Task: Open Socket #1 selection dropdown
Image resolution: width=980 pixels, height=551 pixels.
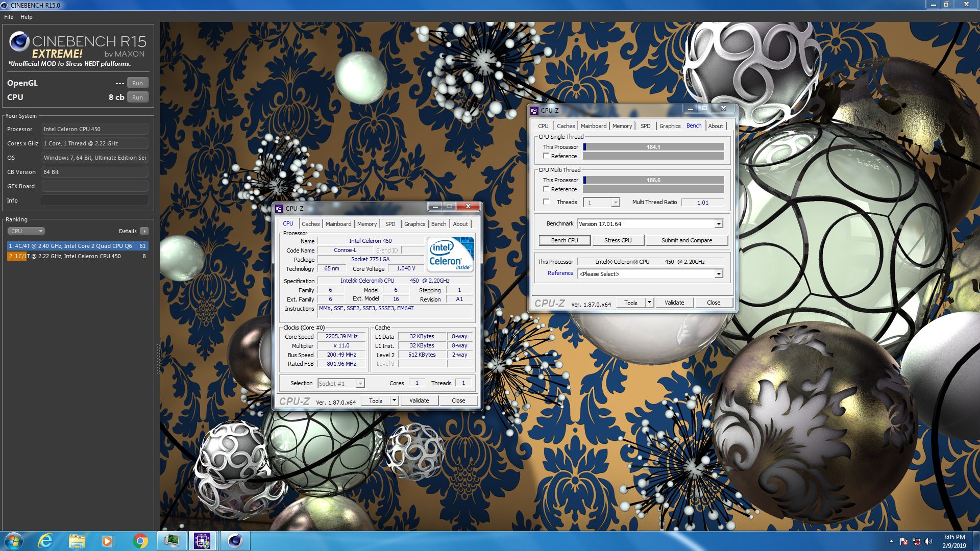Action: coord(341,384)
